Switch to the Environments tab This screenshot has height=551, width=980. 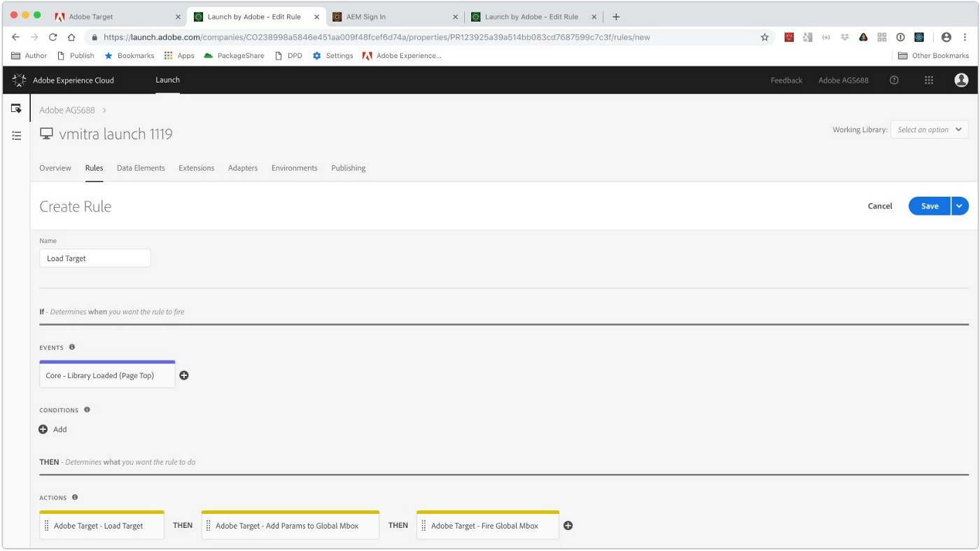pyautogui.click(x=295, y=168)
